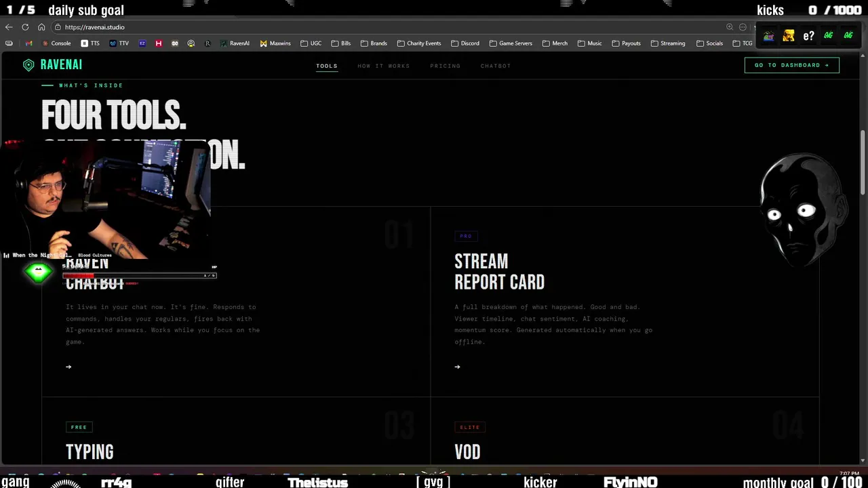Open the Gmail bookmark icon
The image size is (868, 488).
28,43
